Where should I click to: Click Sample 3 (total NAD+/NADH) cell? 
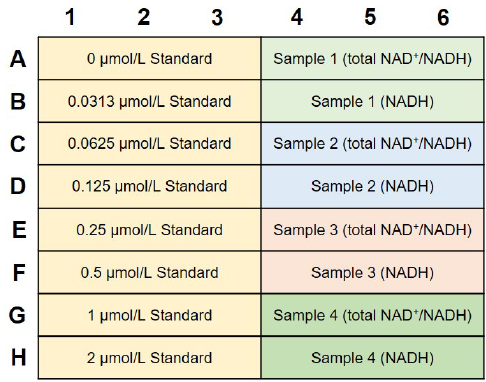pyautogui.click(x=373, y=230)
